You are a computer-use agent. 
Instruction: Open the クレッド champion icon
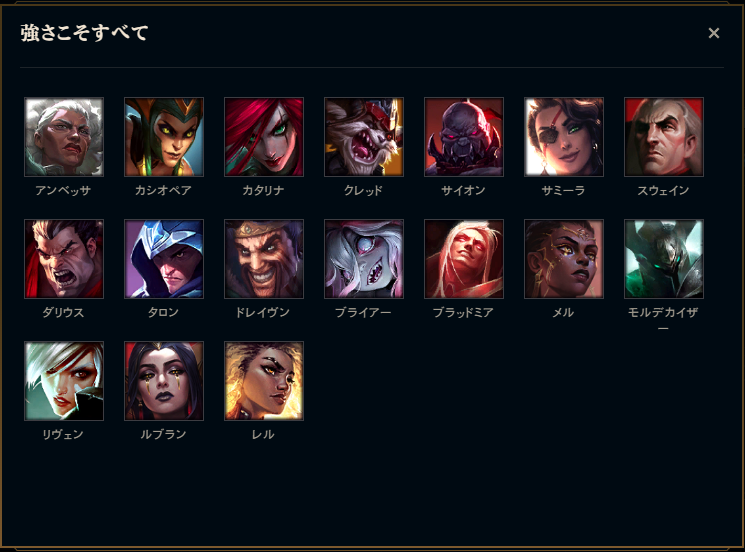click(364, 137)
